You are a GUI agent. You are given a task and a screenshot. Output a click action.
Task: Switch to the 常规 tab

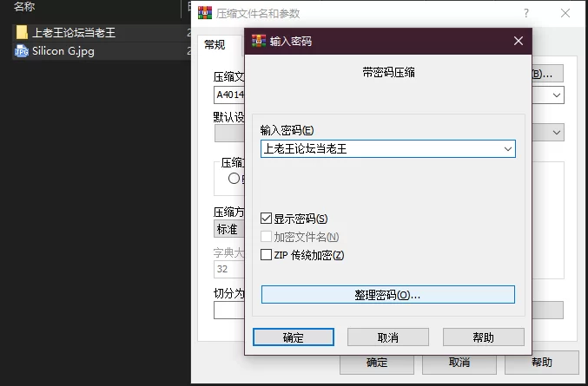pyautogui.click(x=215, y=45)
